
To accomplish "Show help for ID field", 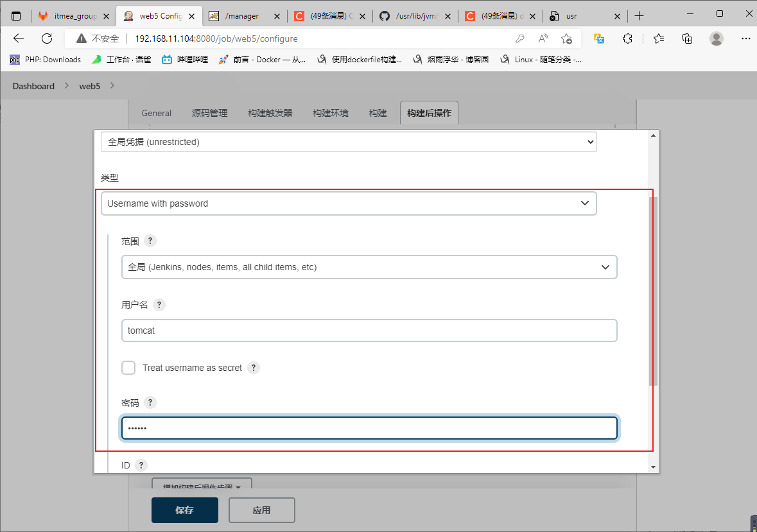I will coord(141,465).
